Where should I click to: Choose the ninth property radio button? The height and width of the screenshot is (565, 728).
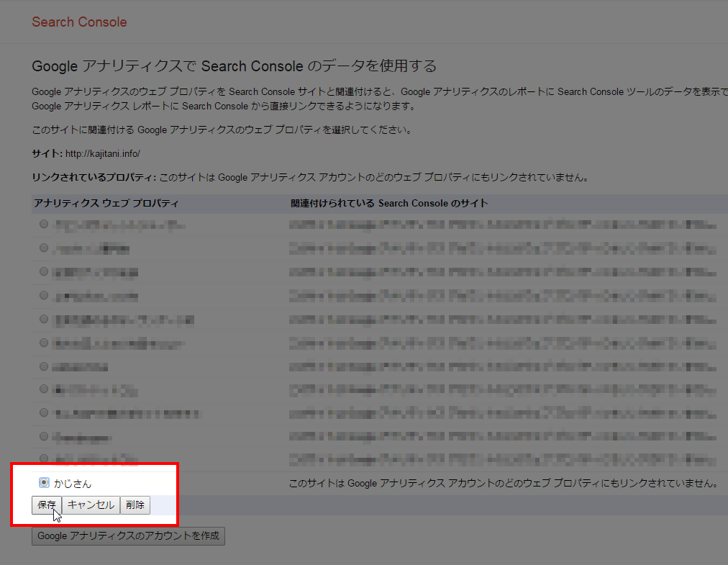(x=44, y=412)
